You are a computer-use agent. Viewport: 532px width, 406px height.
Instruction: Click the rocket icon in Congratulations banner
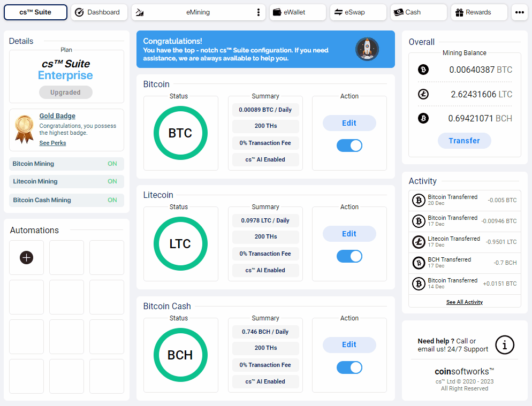367,49
